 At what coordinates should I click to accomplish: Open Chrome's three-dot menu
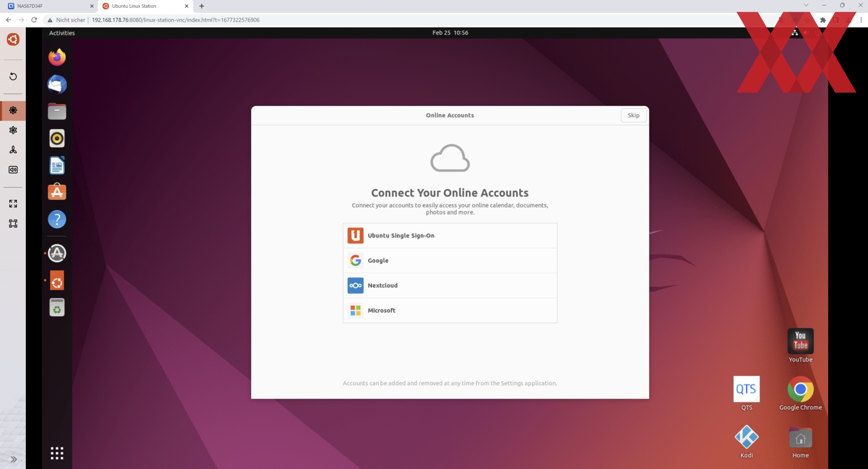[x=861, y=20]
